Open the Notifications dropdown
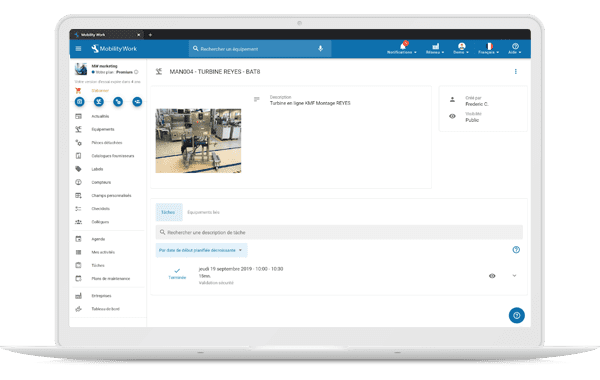This screenshot has height=380, width=600. [401, 49]
